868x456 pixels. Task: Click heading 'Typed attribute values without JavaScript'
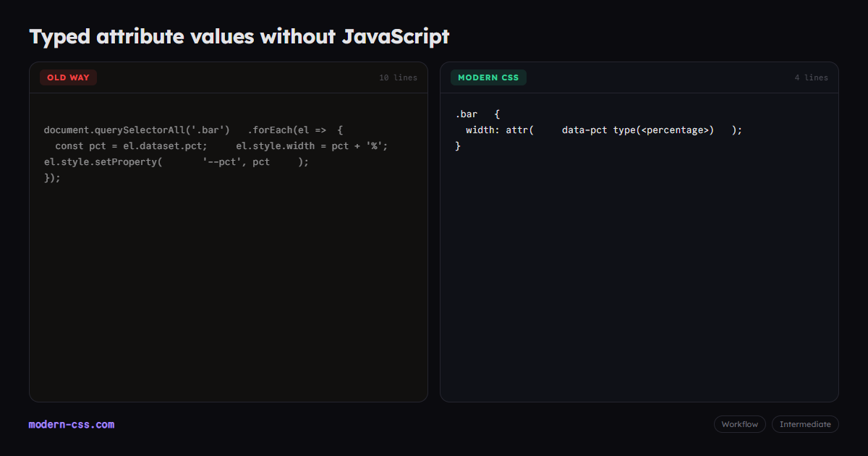[x=239, y=36]
